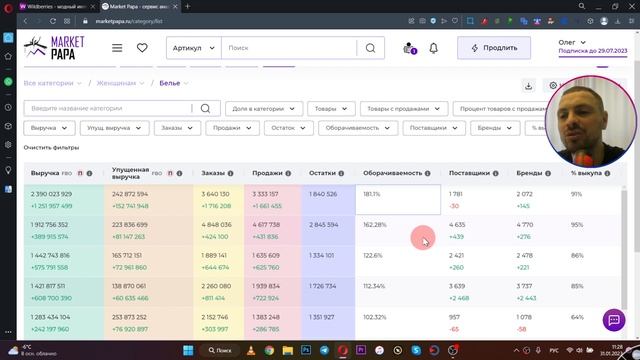Open WhatsApp in the Opera sidebar
The width and height of the screenshot is (640, 360).
point(8,82)
